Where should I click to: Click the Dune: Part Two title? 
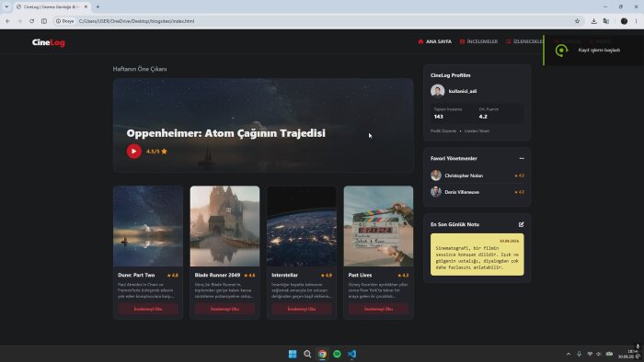click(x=136, y=275)
